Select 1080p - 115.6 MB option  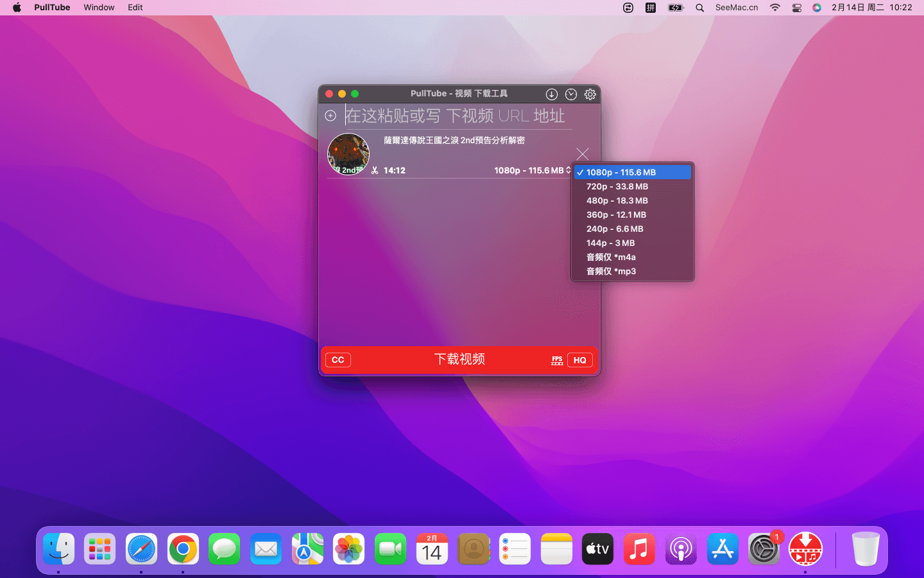pos(633,172)
